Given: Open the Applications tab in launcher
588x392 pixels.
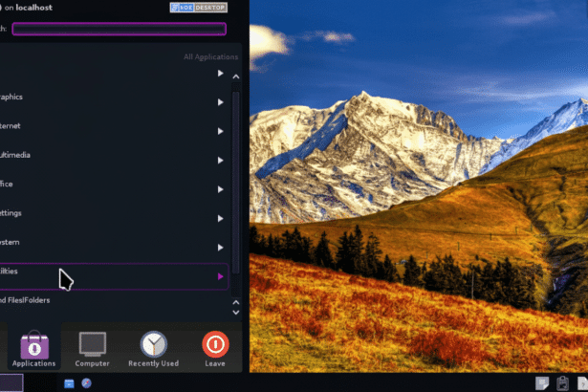Looking at the screenshot, I should coord(33,349).
